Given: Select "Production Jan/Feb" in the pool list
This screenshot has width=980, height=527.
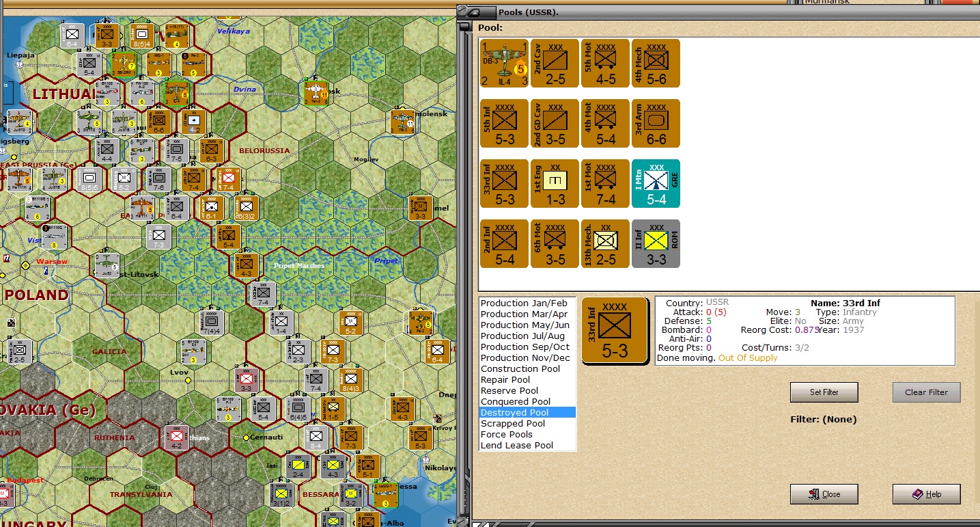Looking at the screenshot, I should (528, 303).
